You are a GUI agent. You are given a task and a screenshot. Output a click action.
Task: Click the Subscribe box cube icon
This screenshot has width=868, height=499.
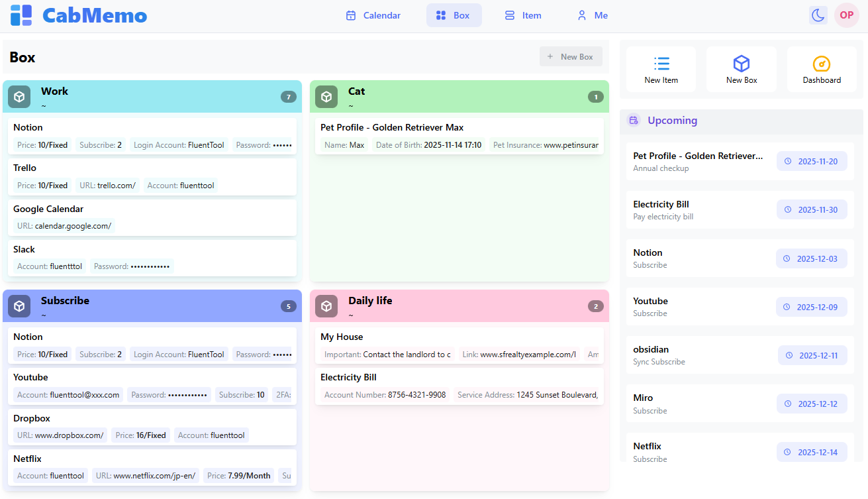pyautogui.click(x=19, y=306)
